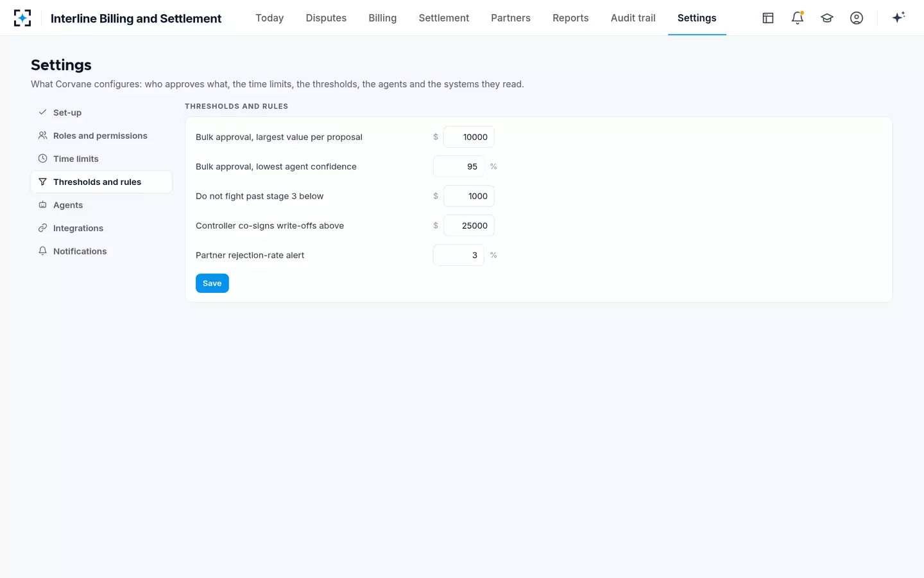This screenshot has height=578, width=924.
Task: Open Roles and permissions section
Action: tap(101, 136)
